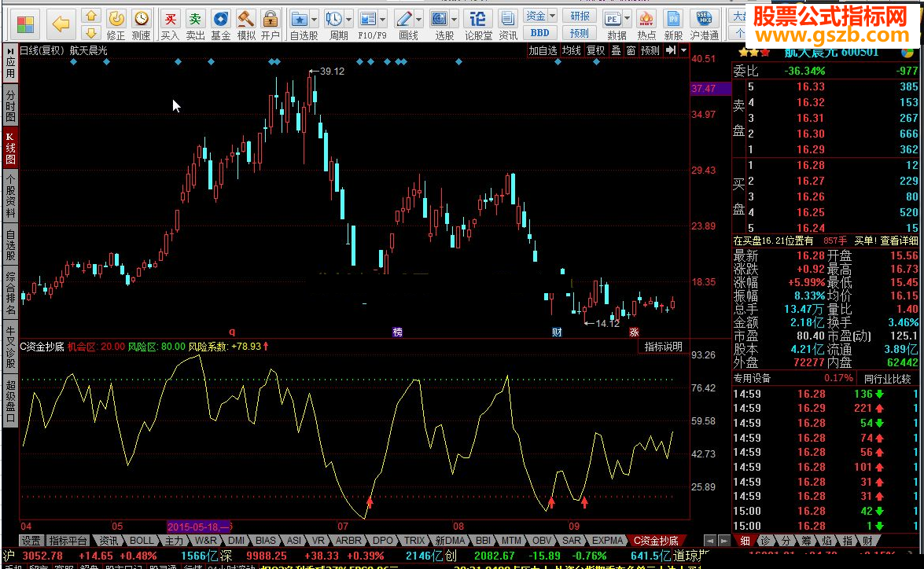Click the colorful home grid icon
The image size is (924, 569).
coord(25,24)
